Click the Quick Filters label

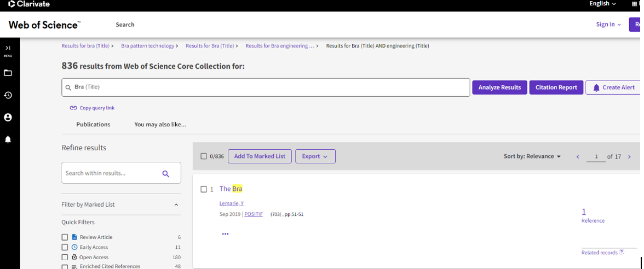pyautogui.click(x=78, y=222)
